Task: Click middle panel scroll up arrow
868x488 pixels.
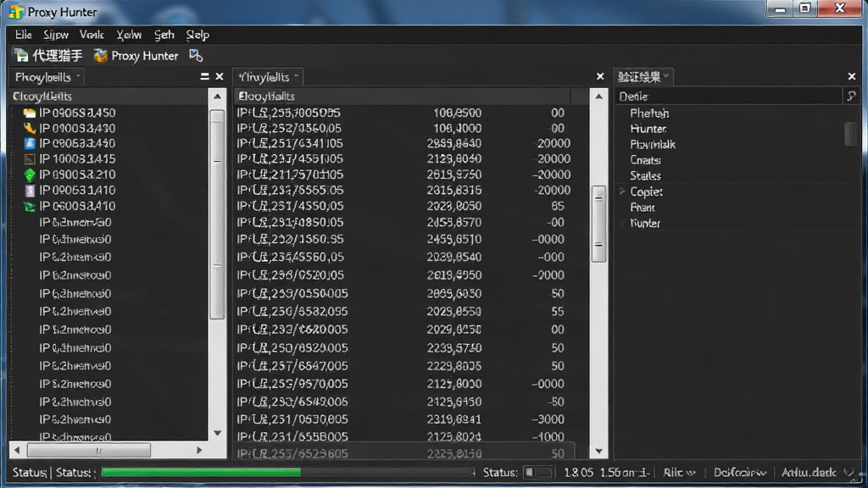Action: (x=598, y=97)
